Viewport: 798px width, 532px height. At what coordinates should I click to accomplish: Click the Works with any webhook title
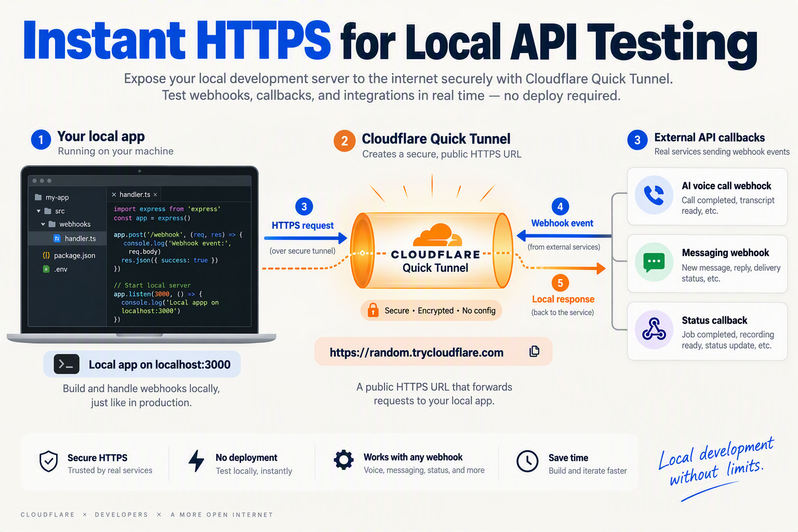pyautogui.click(x=413, y=457)
